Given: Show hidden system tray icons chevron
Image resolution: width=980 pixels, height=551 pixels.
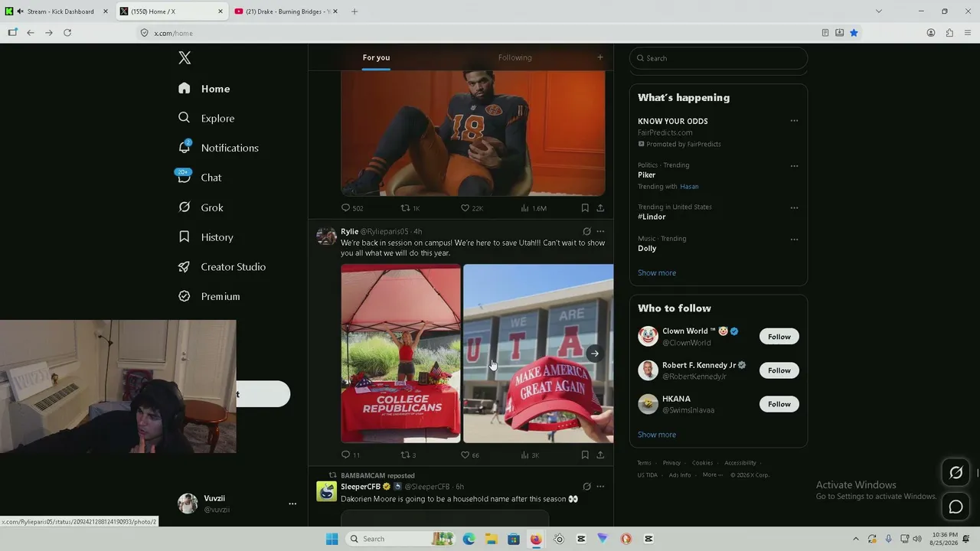Looking at the screenshot, I should [x=856, y=539].
